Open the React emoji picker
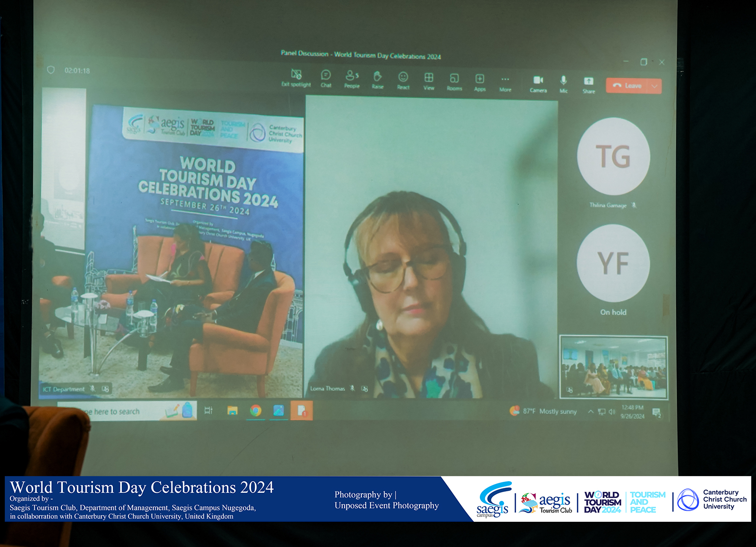 [x=403, y=80]
